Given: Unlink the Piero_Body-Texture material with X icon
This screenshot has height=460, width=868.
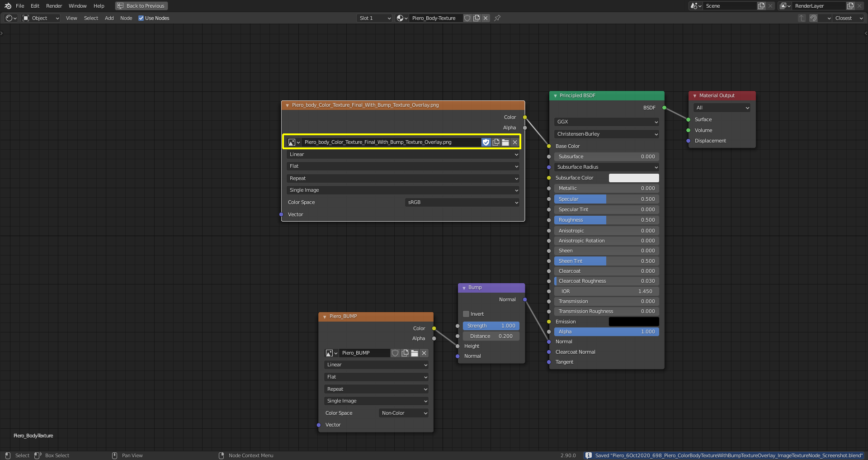Looking at the screenshot, I should (x=486, y=18).
